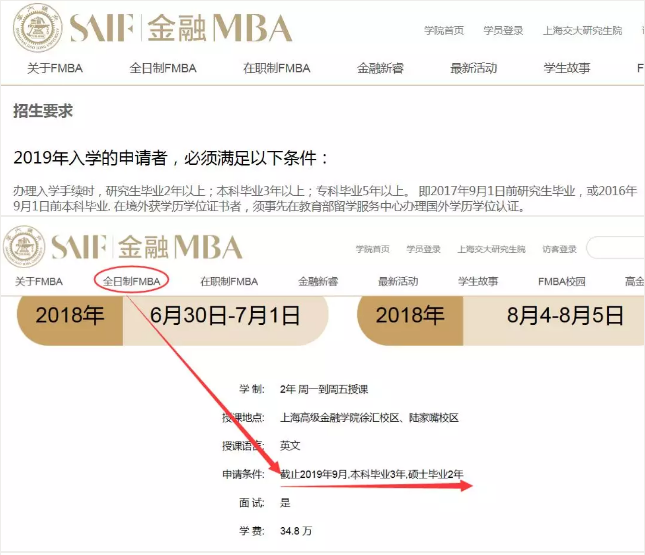This screenshot has width=645, height=555.
Task: Click 学院首页 link in the top header
Action: click(x=444, y=30)
